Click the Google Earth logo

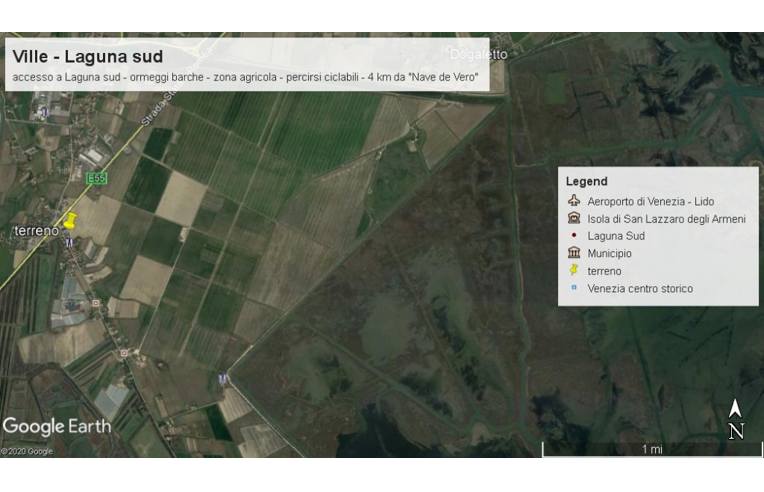coord(56,427)
